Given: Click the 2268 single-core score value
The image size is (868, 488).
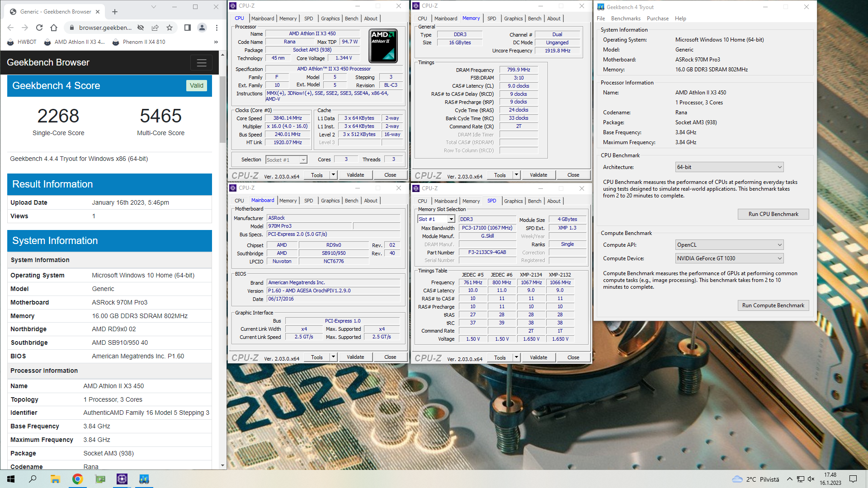Looking at the screenshot, I should 58,116.
